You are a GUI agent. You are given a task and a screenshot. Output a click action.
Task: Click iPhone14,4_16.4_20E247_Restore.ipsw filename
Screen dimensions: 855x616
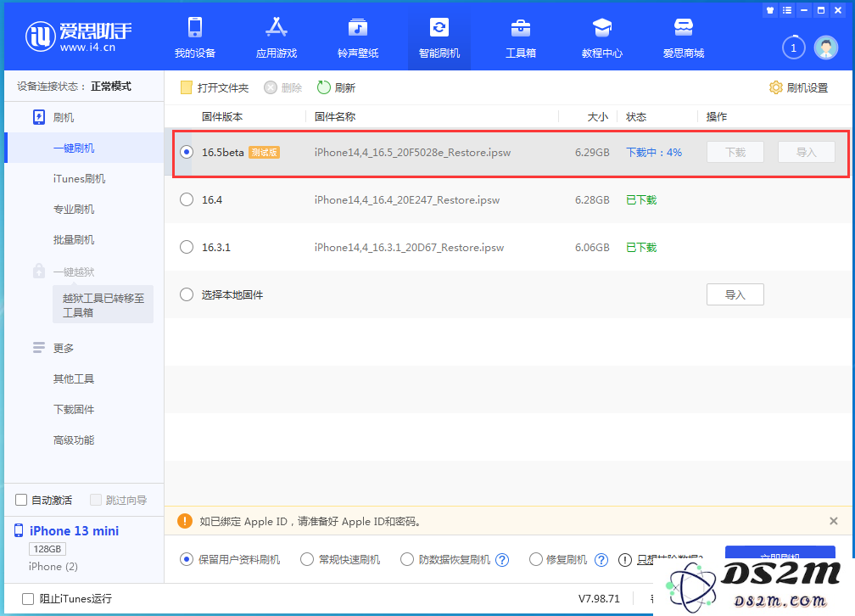point(407,199)
